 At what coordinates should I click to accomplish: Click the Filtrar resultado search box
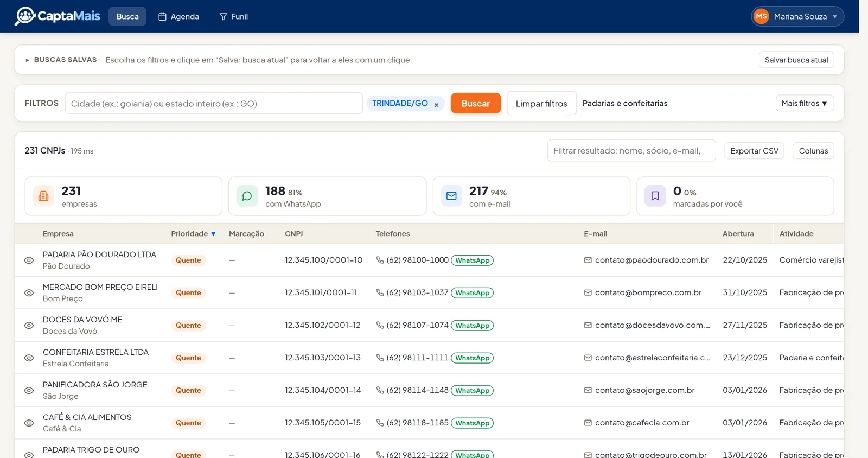tap(631, 151)
